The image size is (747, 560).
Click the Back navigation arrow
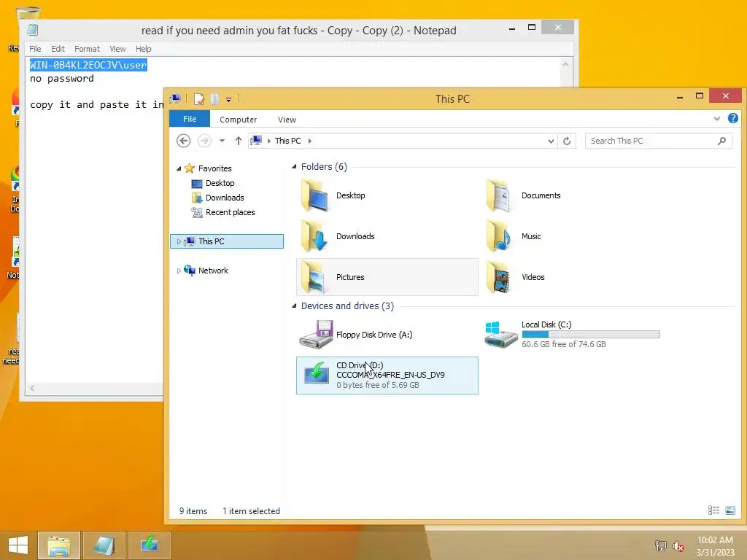coord(183,141)
